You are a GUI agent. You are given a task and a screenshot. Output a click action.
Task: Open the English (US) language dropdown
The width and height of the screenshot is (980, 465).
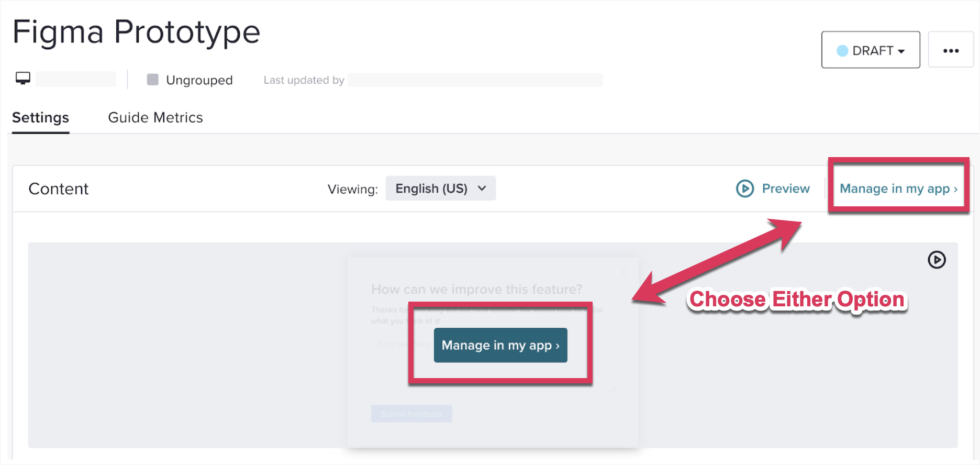coord(441,189)
